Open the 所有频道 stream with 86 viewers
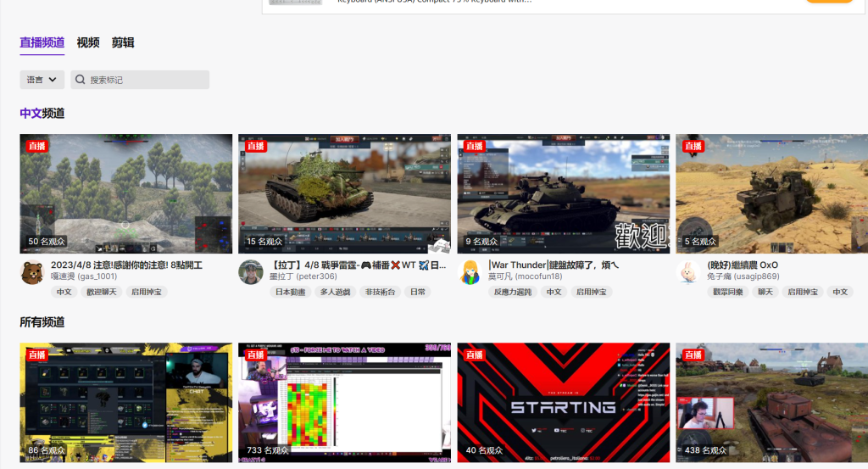This screenshot has width=868, height=469. tap(126, 403)
